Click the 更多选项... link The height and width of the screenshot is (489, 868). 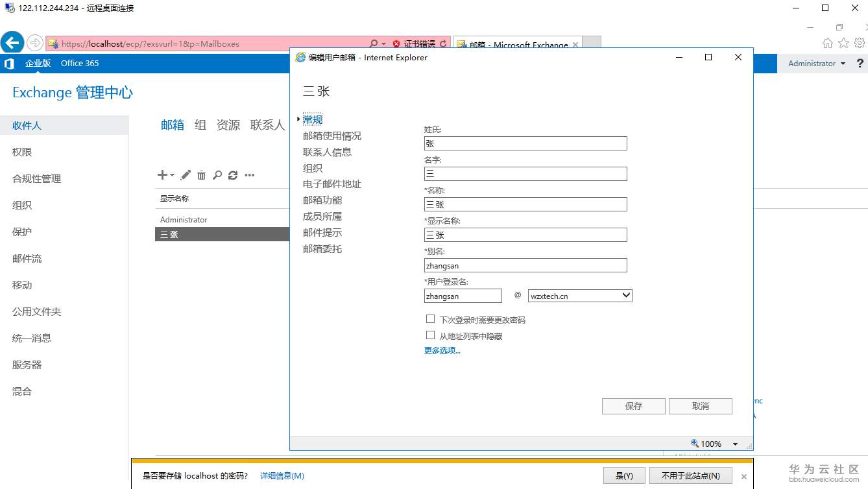(442, 351)
